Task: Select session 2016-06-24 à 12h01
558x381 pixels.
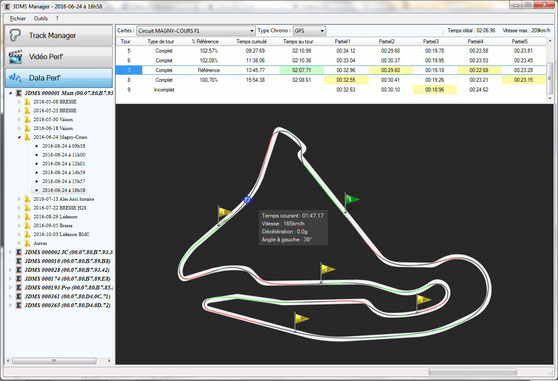Action: tap(64, 164)
